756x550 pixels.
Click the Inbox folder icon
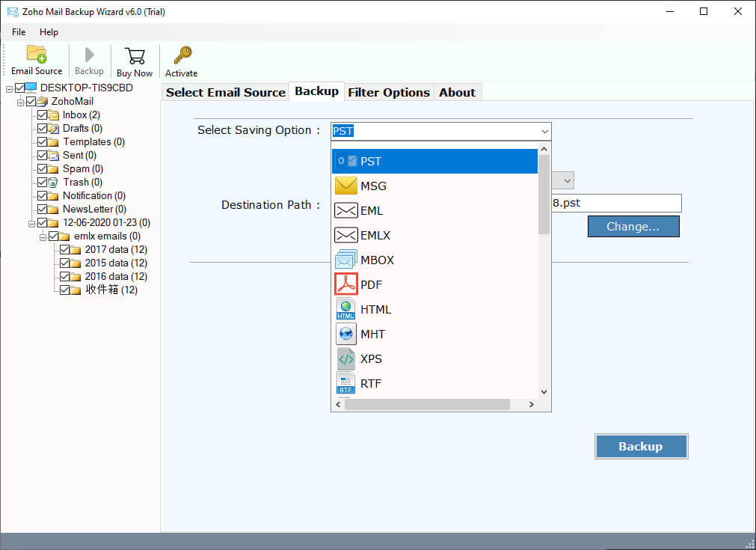click(x=54, y=114)
